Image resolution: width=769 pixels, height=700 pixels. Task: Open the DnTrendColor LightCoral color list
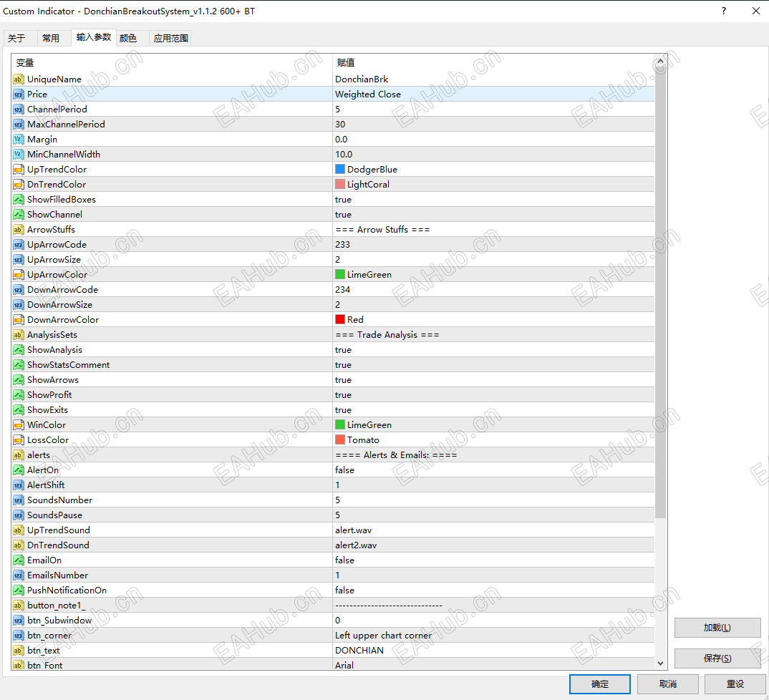point(493,185)
